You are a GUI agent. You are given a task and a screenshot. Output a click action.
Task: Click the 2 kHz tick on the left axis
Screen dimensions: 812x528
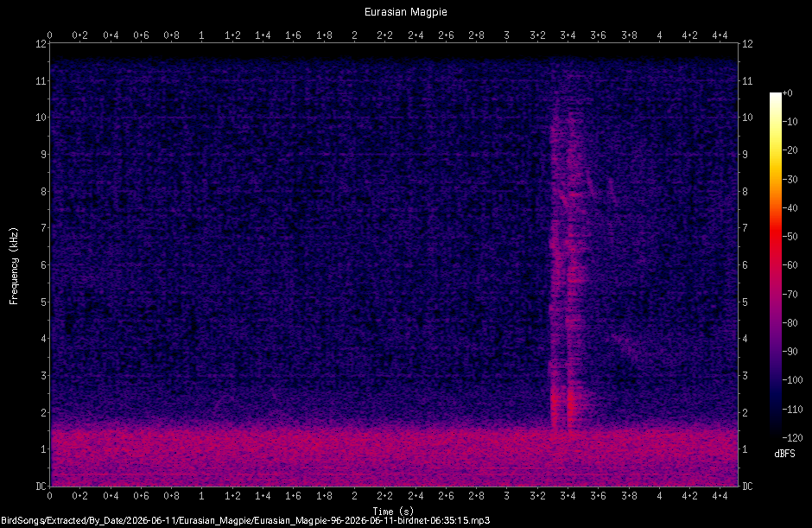[x=43, y=412]
